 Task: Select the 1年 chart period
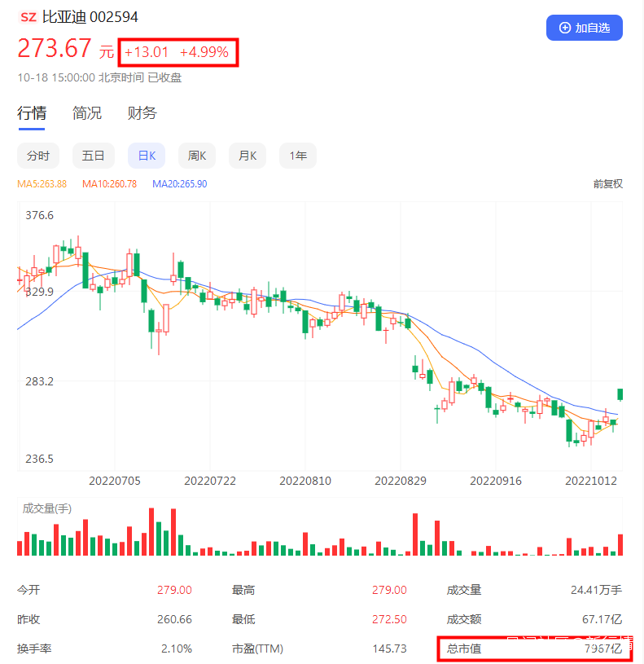pos(298,156)
